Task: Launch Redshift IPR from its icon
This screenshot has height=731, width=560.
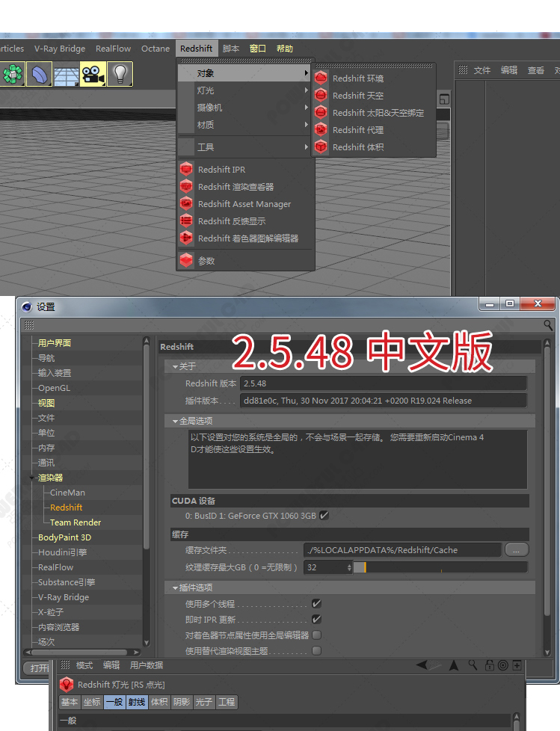Action: [x=186, y=169]
